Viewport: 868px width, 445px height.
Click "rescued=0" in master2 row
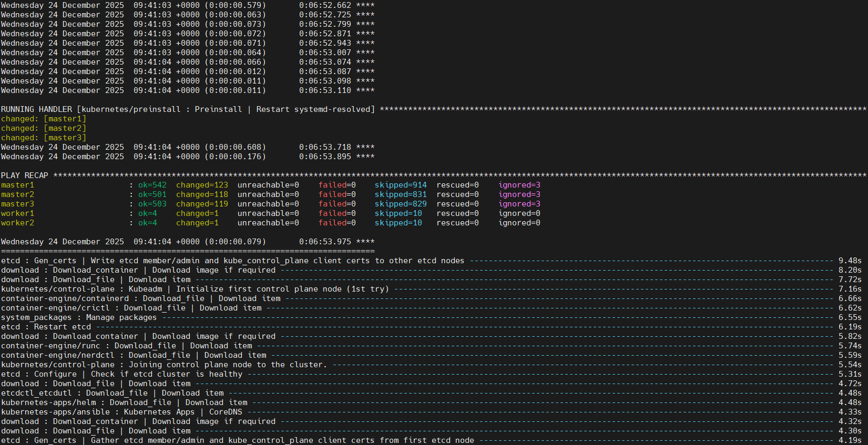(457, 194)
